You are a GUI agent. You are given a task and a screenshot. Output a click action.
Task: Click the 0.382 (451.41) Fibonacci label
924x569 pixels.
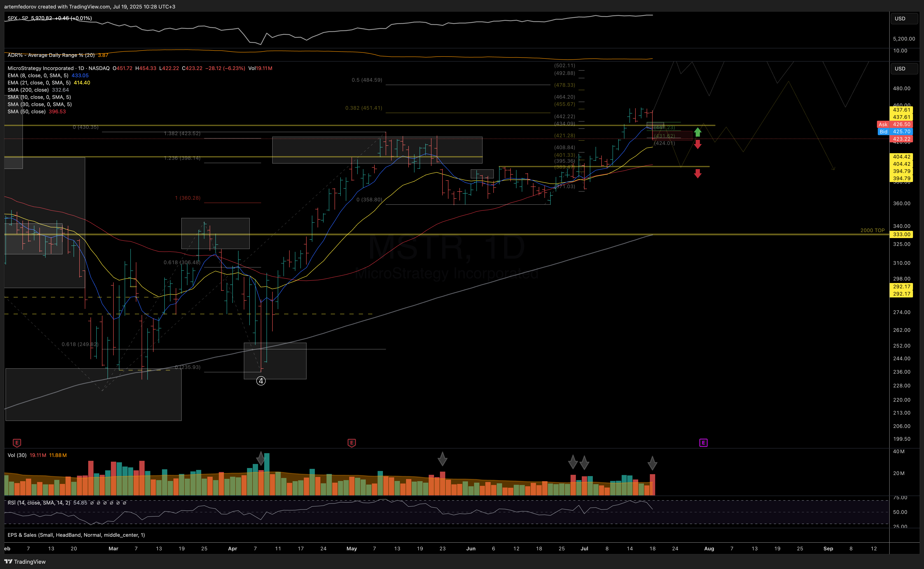[364, 108]
